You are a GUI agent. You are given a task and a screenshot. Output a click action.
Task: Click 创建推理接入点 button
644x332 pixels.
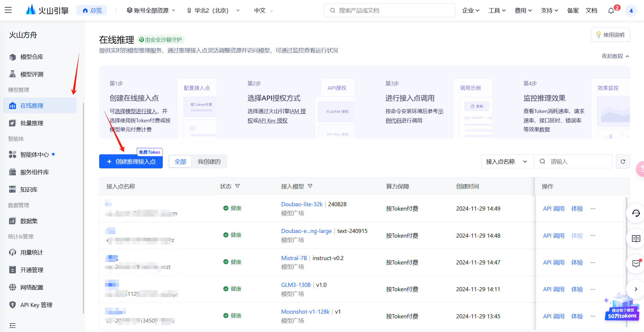[131, 162]
